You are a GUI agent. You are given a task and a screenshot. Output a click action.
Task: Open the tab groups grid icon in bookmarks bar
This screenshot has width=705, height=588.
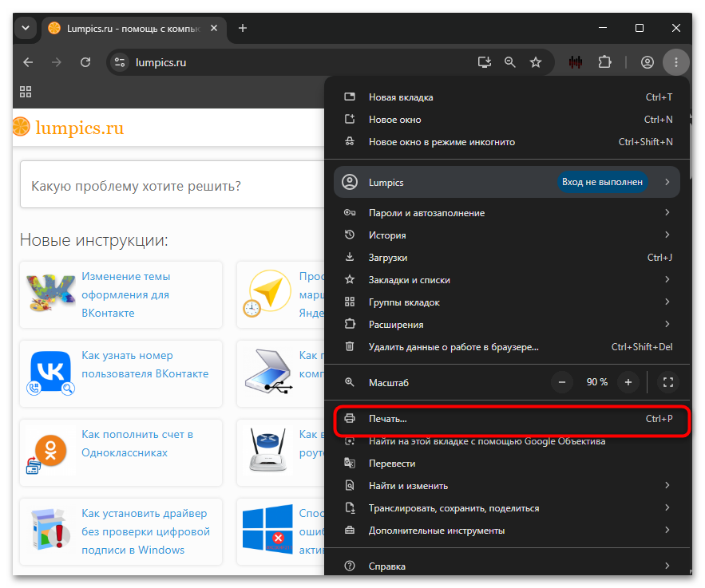pyautogui.click(x=26, y=92)
